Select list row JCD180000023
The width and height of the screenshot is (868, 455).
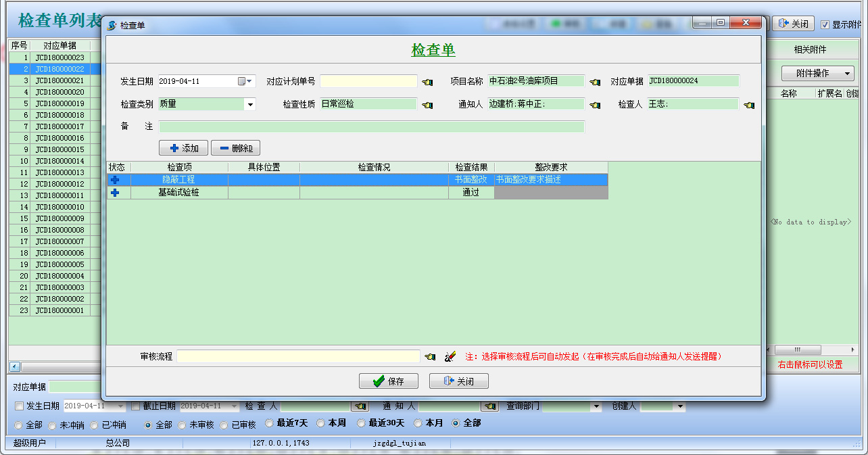[55, 57]
